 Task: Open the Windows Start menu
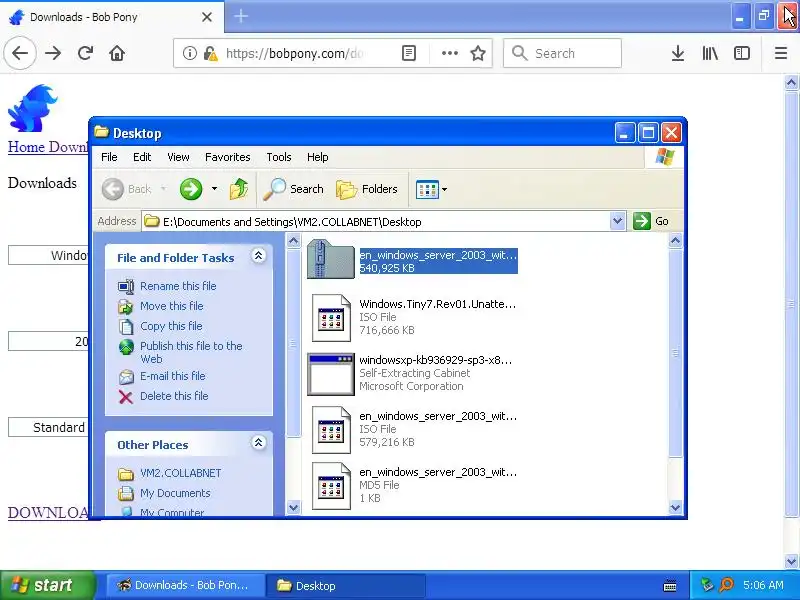47,585
